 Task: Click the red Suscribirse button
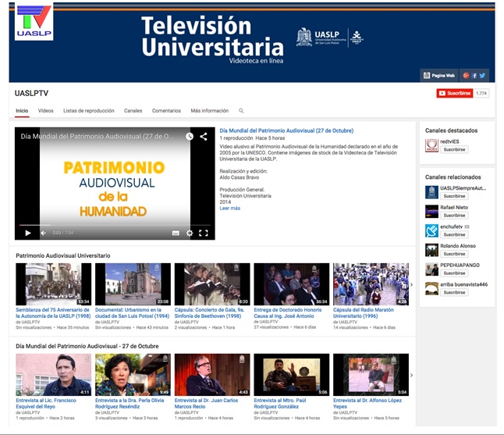(x=455, y=93)
